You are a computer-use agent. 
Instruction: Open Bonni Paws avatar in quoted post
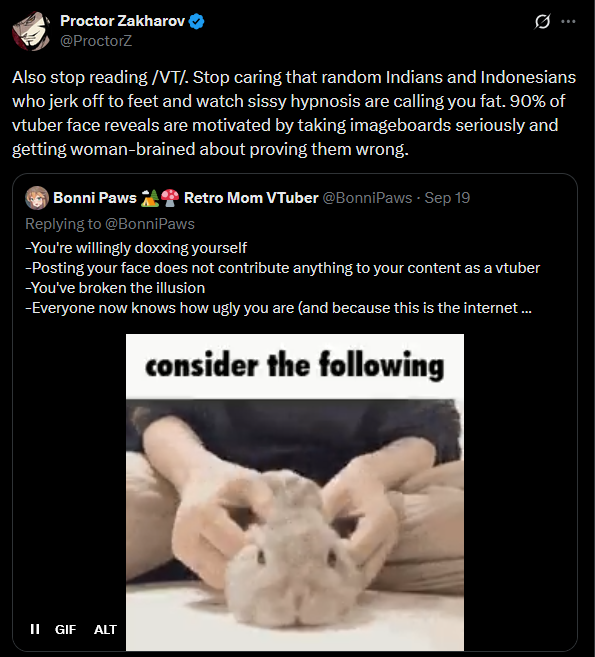37,198
